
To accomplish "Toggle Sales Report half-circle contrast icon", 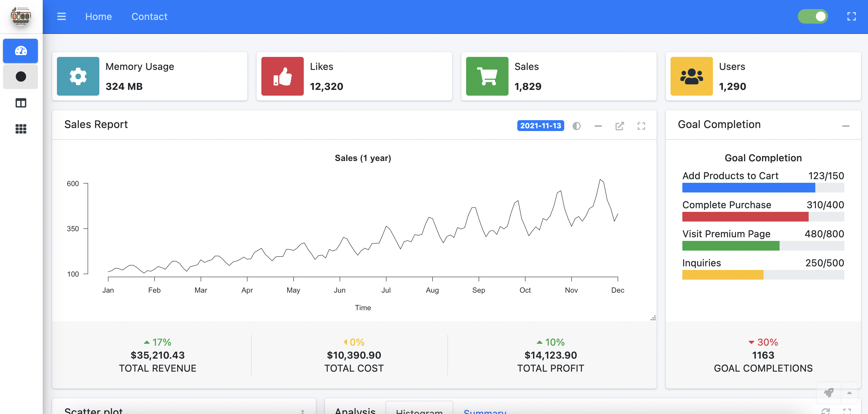I will (576, 126).
